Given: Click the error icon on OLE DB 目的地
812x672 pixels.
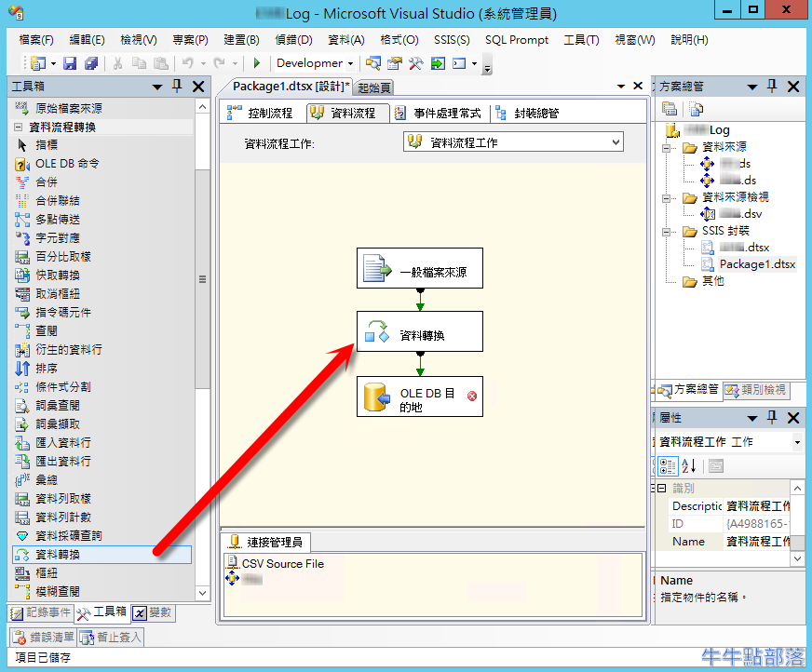Looking at the screenshot, I should point(471,396).
